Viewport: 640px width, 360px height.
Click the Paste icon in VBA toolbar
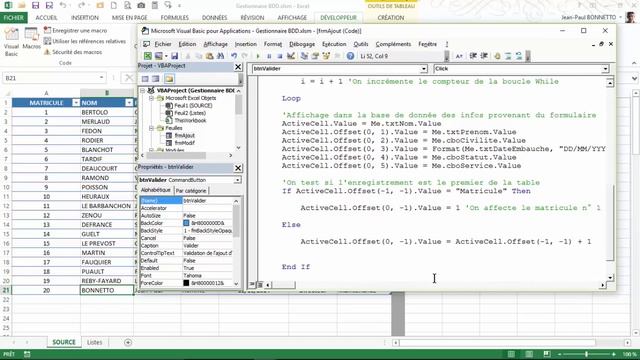pos(209,56)
